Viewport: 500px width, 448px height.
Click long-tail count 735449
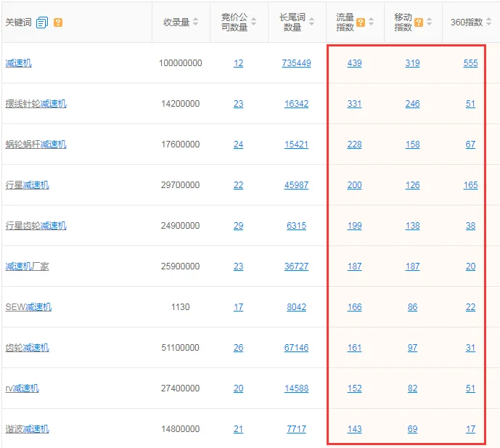296,63
